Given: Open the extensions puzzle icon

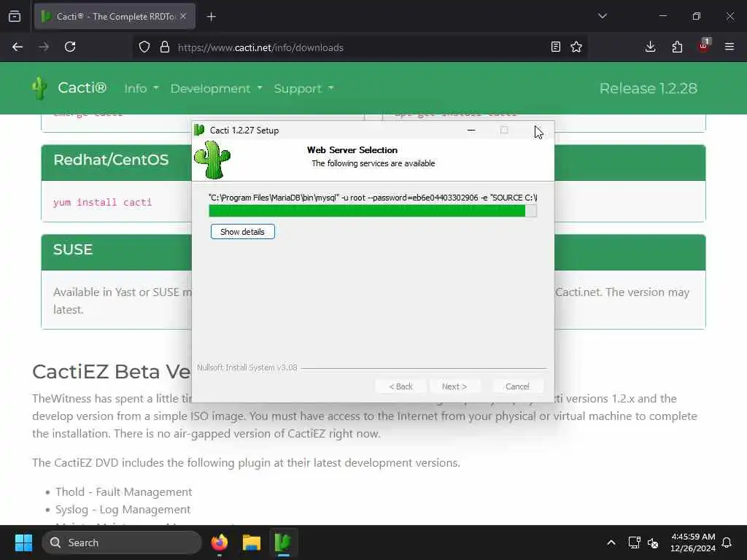Looking at the screenshot, I should coord(677,47).
